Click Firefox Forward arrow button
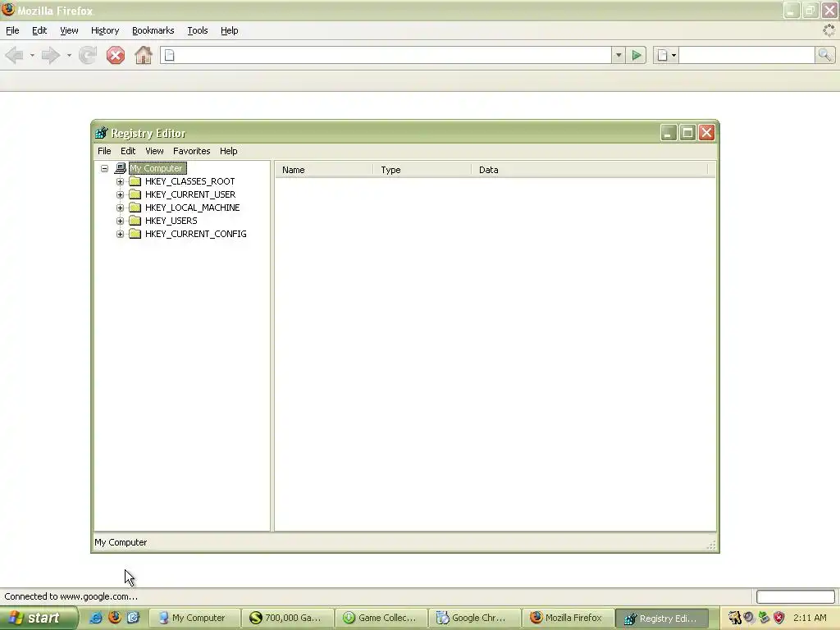The width and height of the screenshot is (840, 630). tap(51, 55)
